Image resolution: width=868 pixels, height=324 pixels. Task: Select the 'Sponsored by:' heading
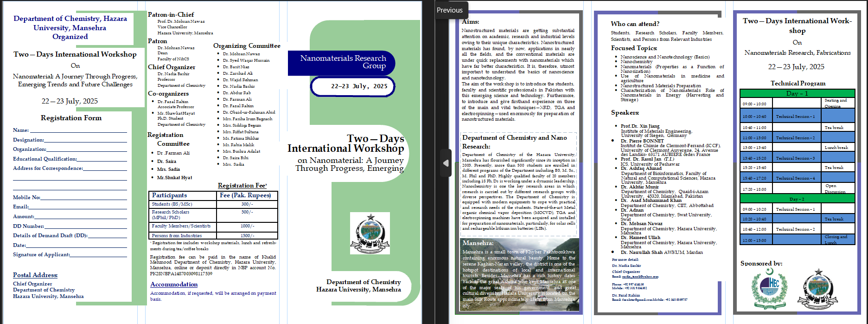coord(761,264)
